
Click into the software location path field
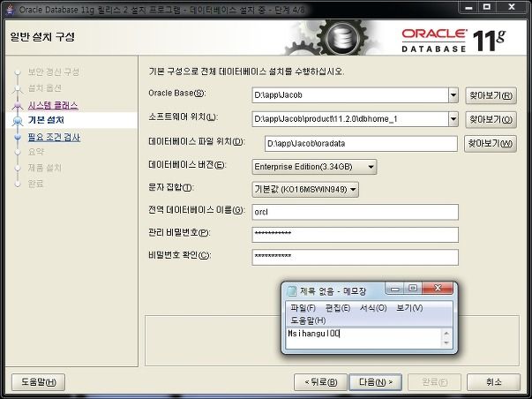tap(350, 119)
